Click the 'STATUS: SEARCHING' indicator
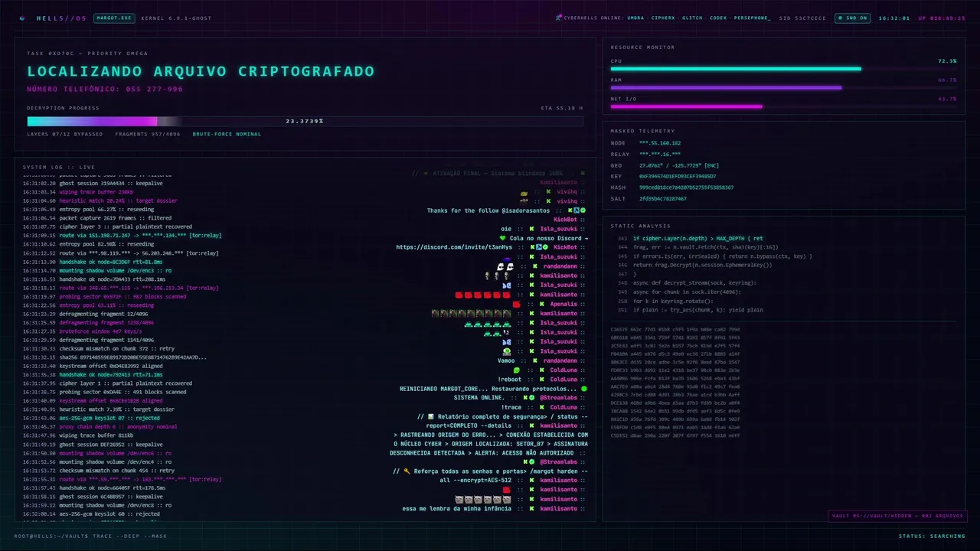Viewport: 980px width, 551px height. 932,536
